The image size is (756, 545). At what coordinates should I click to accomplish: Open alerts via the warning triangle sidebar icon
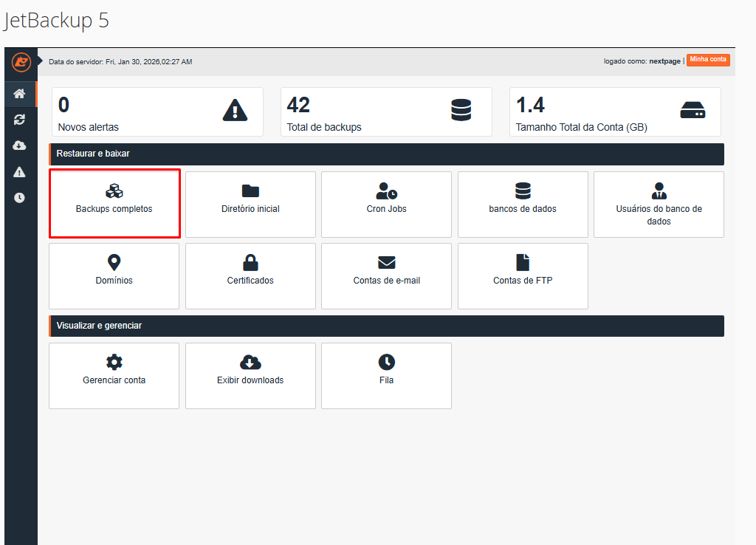(x=20, y=171)
